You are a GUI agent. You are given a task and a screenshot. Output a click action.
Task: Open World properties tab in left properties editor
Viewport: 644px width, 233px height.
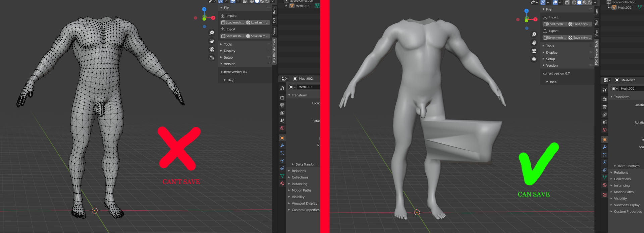point(282,128)
